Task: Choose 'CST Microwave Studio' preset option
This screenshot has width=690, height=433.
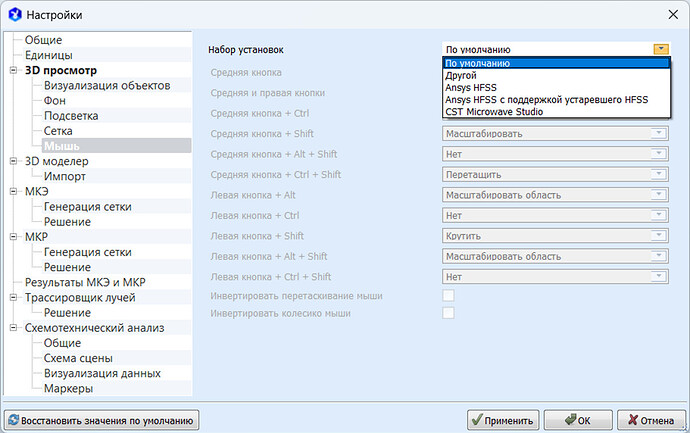Action: point(495,111)
